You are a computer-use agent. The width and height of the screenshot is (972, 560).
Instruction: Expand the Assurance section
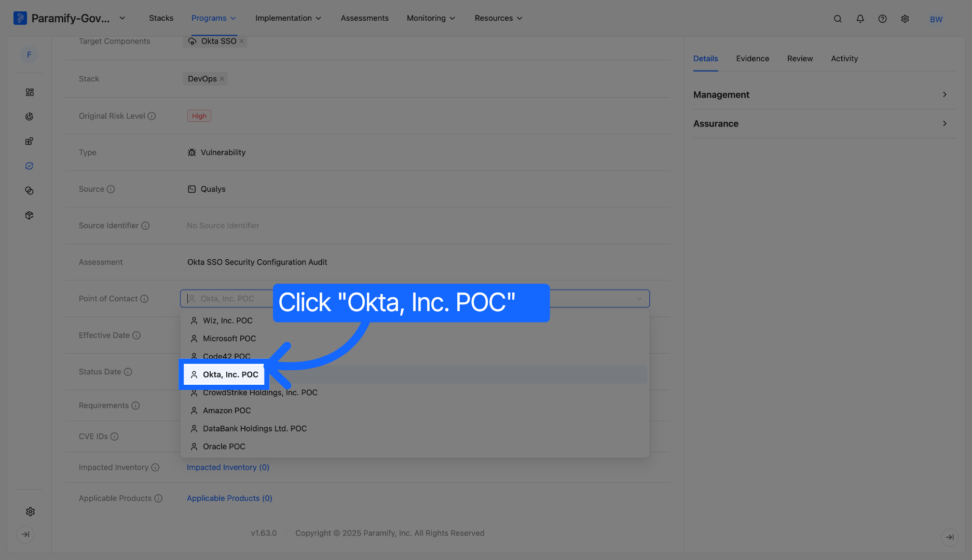[x=824, y=123]
